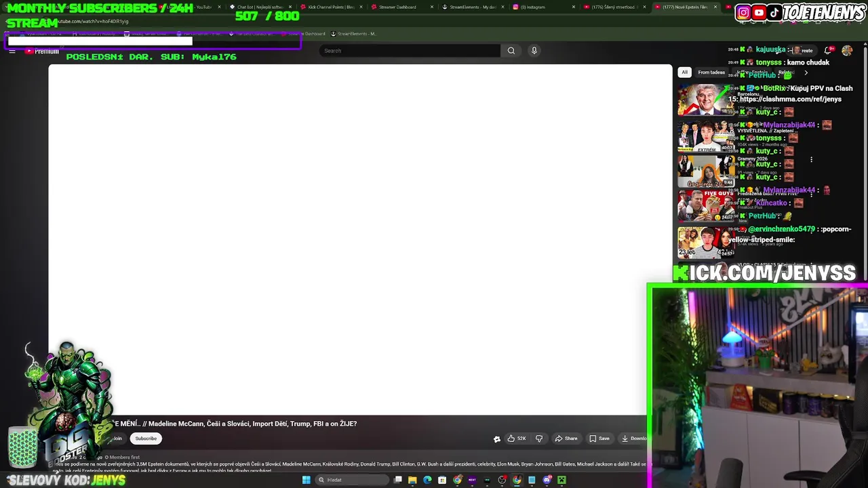Open File Explorer from the taskbar
Image resolution: width=868 pixels, height=488 pixels.
point(412,480)
